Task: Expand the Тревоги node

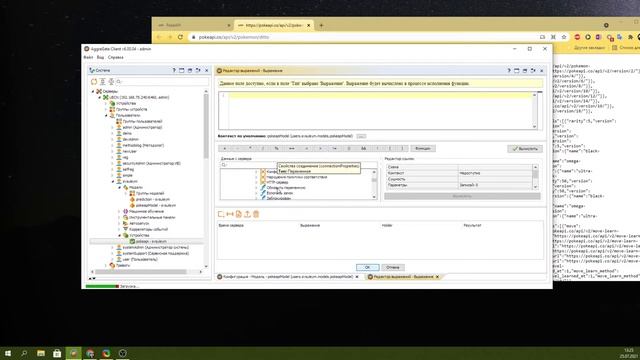Action: (106, 265)
